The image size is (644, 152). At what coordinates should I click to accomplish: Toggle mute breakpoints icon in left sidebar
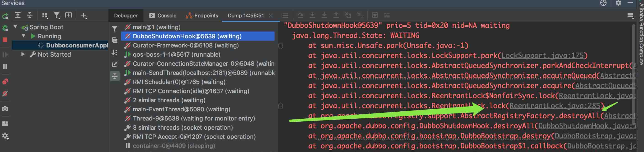pos(5,94)
